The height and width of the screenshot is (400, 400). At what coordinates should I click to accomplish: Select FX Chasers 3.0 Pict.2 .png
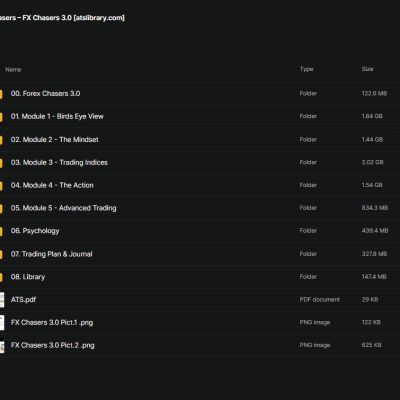[x=53, y=345]
